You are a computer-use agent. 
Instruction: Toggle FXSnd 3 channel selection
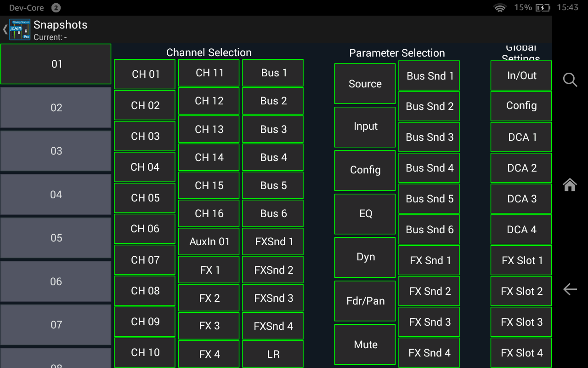pos(273,298)
